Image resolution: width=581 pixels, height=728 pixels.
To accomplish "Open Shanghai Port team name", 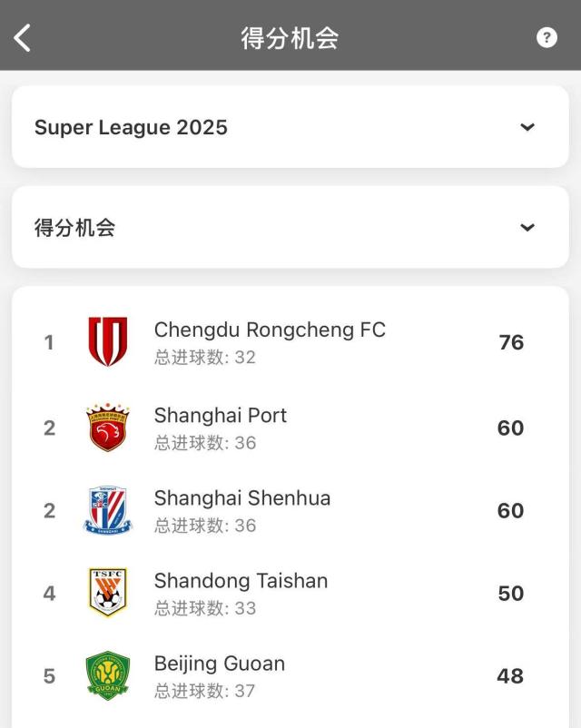I will pos(221,416).
